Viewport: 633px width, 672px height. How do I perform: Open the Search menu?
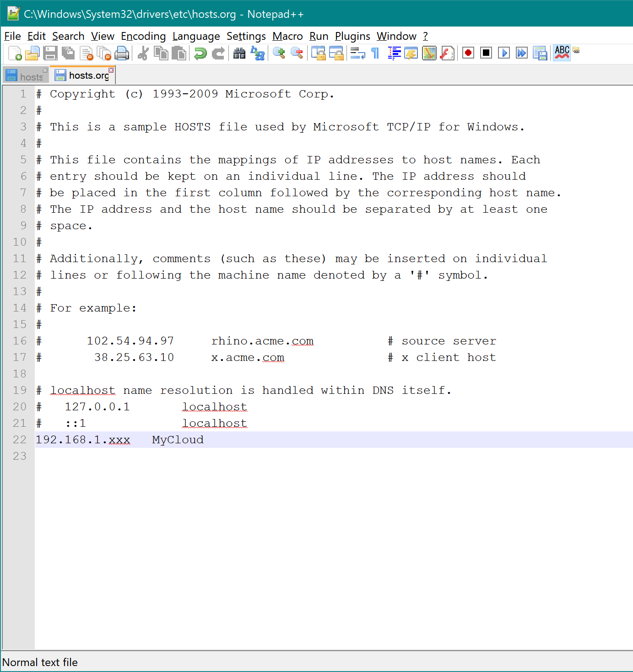(68, 36)
